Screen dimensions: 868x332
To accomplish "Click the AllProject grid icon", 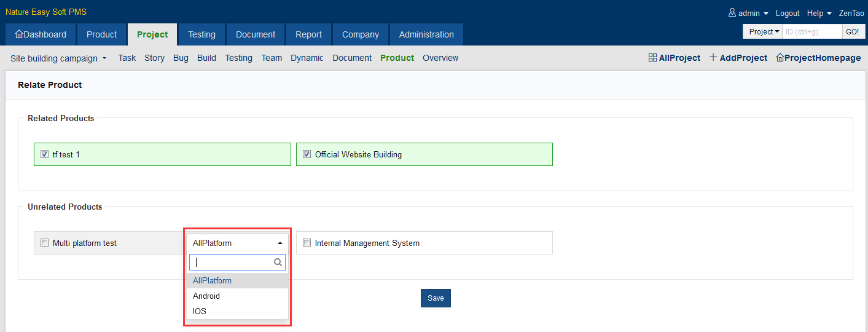I will pyautogui.click(x=652, y=58).
